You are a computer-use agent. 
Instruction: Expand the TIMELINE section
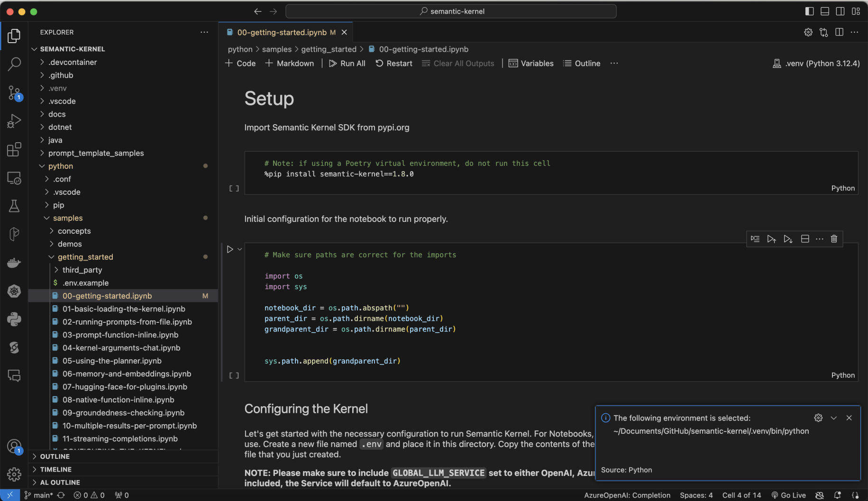55,469
